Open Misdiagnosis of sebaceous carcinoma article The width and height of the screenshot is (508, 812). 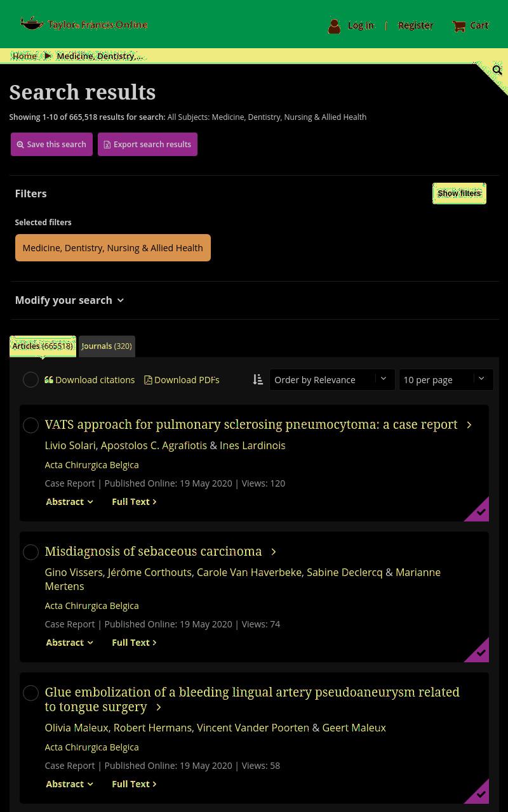coord(153,551)
